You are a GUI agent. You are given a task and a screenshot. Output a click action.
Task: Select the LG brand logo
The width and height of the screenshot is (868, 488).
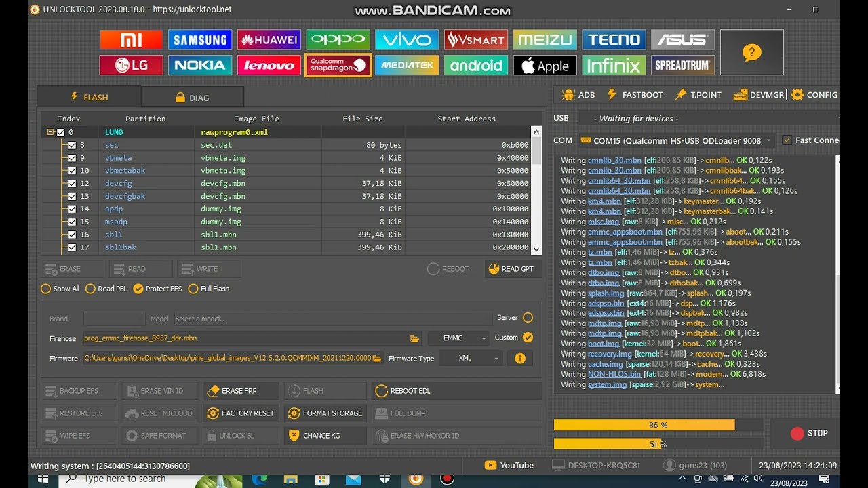(131, 65)
